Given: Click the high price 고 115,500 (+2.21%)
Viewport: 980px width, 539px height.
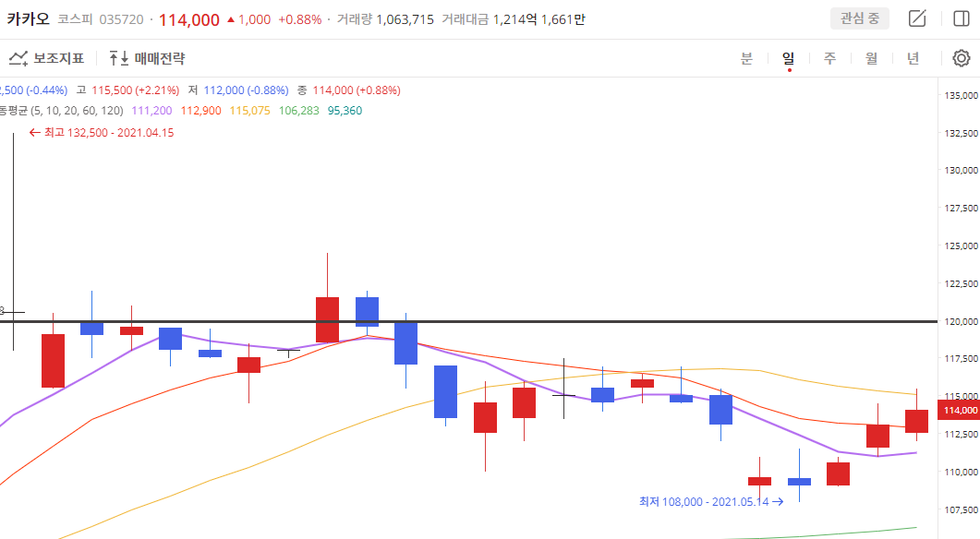Looking at the screenshot, I should click(127, 90).
